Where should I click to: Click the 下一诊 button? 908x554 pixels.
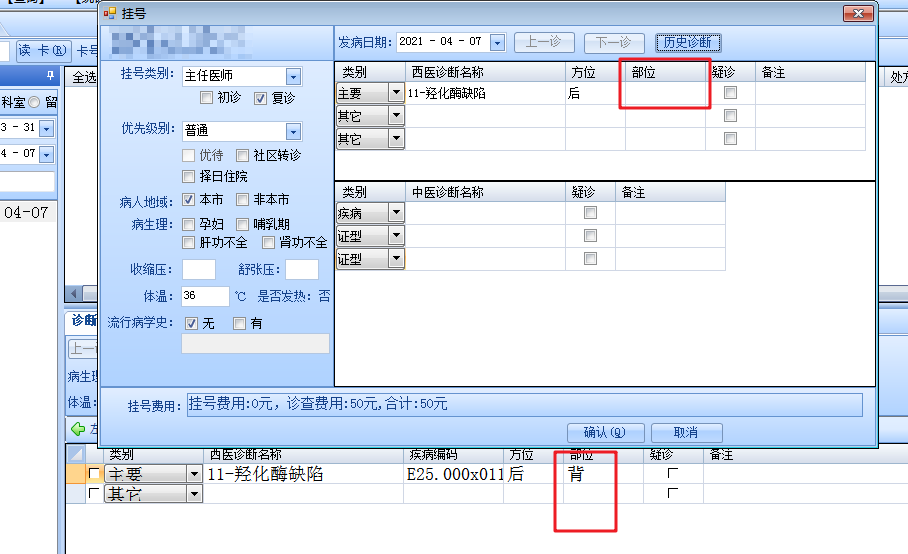tap(613, 42)
